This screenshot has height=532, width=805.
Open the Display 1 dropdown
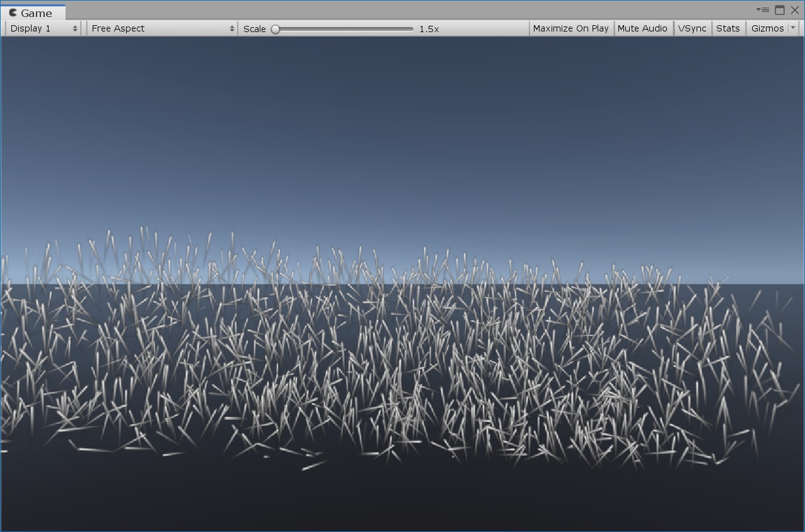click(43, 28)
